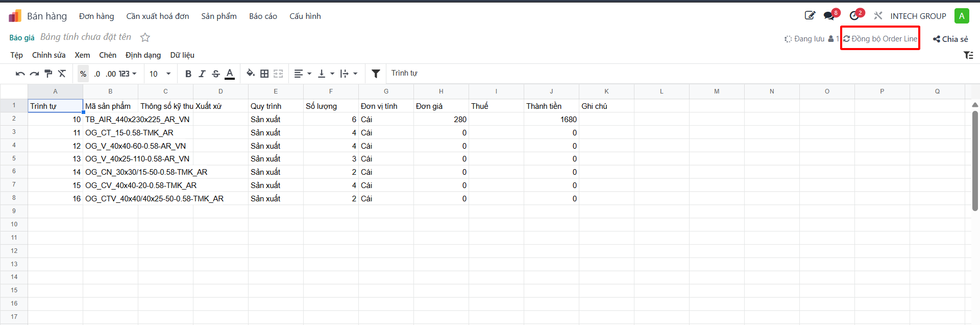
Task: Open the text color picker
Action: tap(230, 74)
